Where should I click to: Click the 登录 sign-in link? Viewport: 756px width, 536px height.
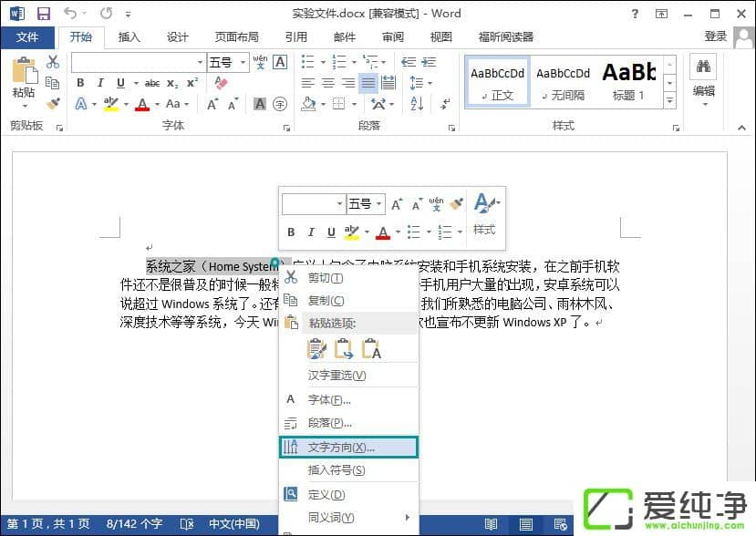pos(716,36)
